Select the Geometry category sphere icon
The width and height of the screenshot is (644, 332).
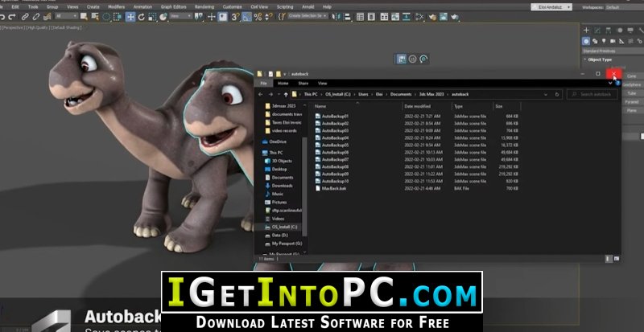coord(586,42)
